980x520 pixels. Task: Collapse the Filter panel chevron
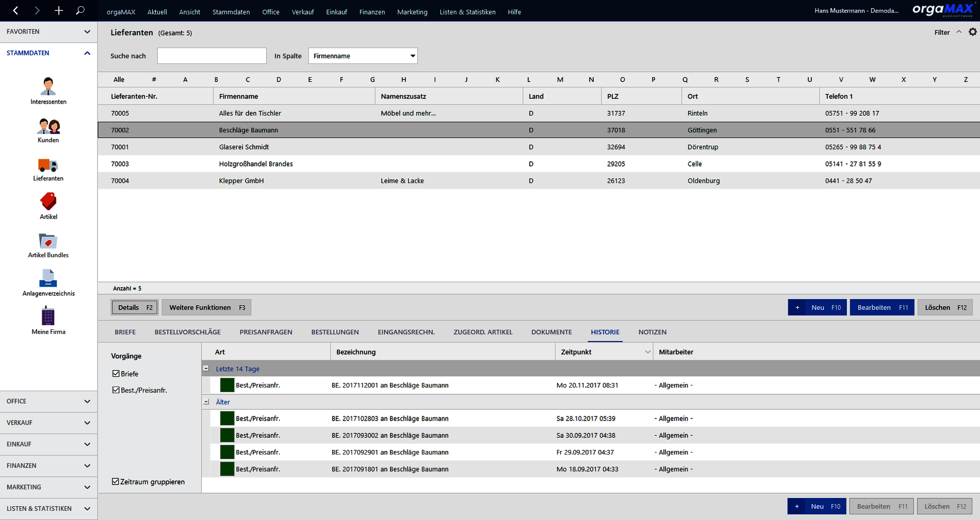coord(959,32)
